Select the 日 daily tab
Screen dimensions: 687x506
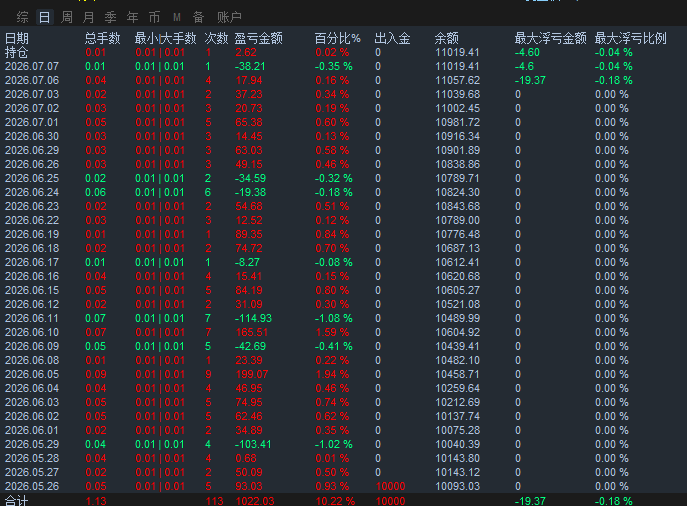44,17
